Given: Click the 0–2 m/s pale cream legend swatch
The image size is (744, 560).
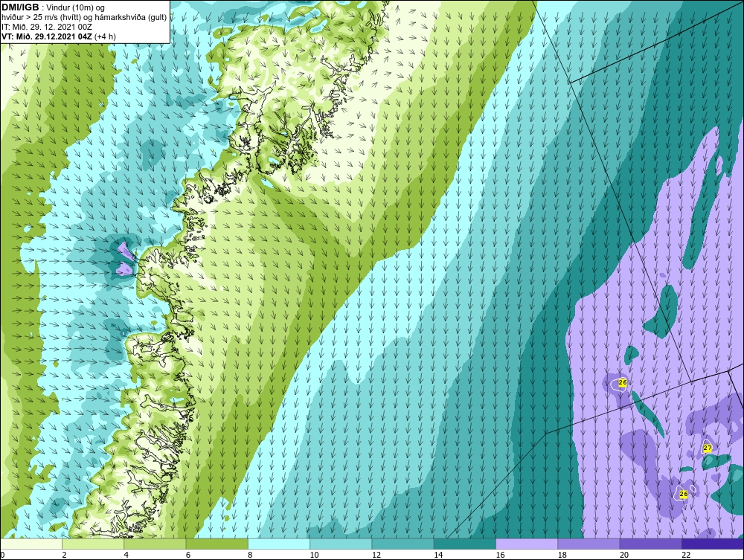Looking at the screenshot, I should (x=31, y=544).
